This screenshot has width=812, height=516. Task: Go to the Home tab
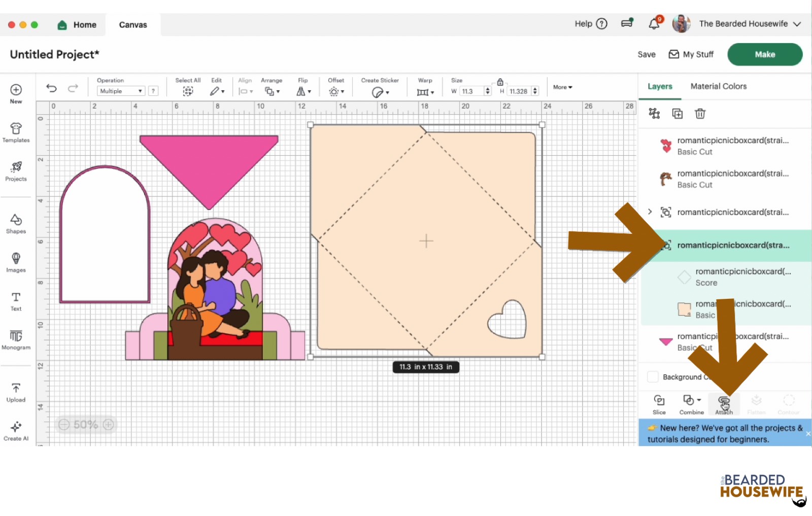77,24
